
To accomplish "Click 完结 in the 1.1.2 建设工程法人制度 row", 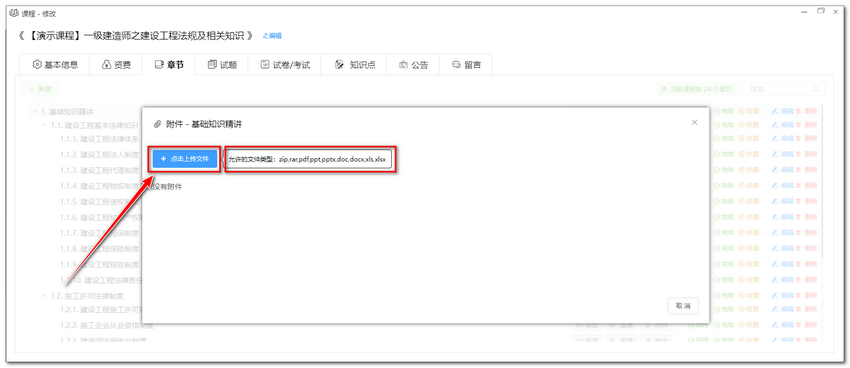I will pyautogui.click(x=724, y=154).
